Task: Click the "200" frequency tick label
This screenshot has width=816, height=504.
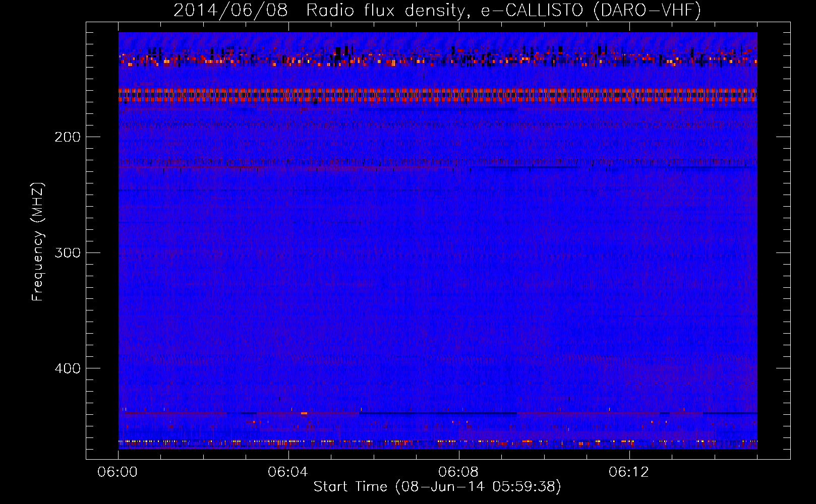Action: (x=67, y=137)
